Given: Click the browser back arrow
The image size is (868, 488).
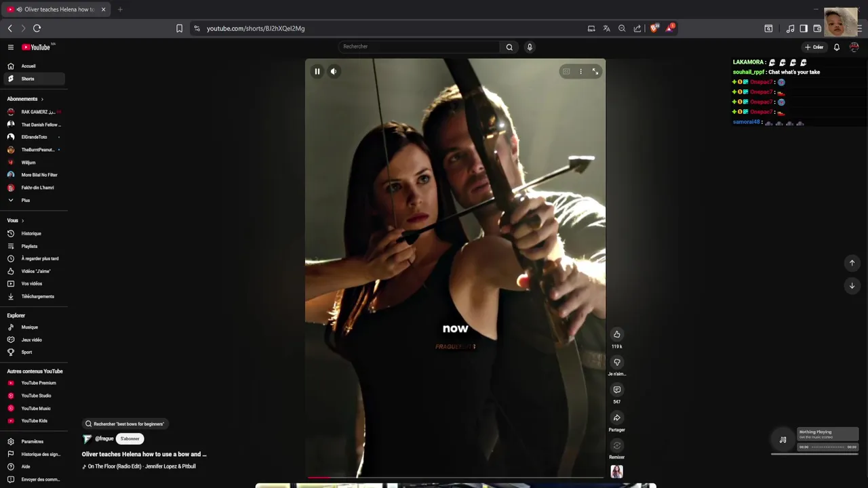Looking at the screenshot, I should pyautogui.click(x=9, y=28).
